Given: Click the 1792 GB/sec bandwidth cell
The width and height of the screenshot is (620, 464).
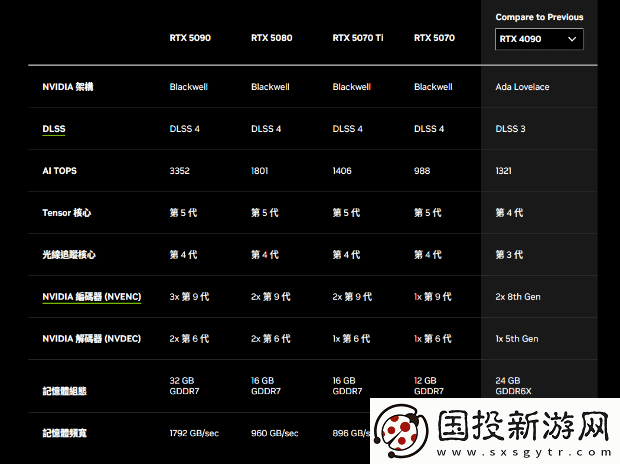Looking at the screenshot, I should pos(194,433).
